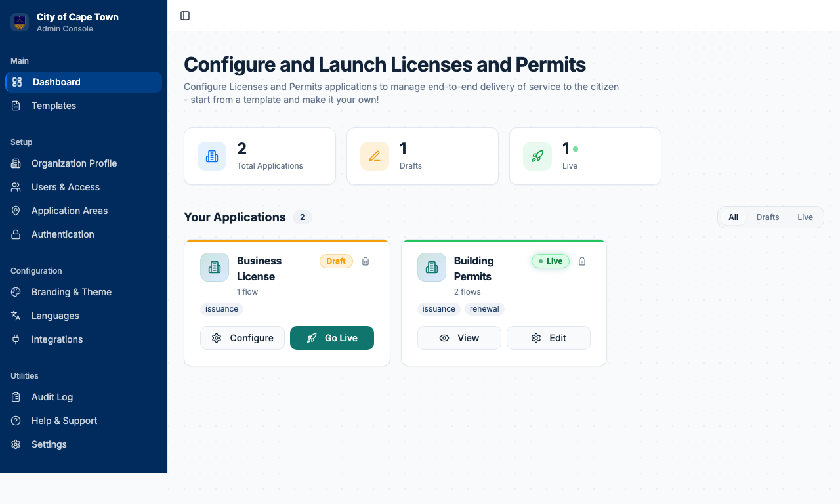Click the Live rocket icon in stats
Viewport: 840px width, 504px height.
pos(537,156)
